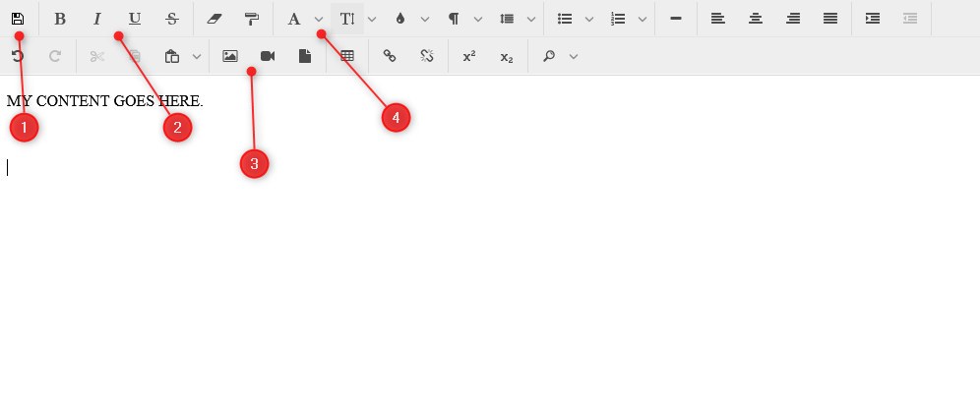Viewport: 980px width, 400px height.
Task: Expand the font family dropdown arrow
Action: (x=319, y=19)
